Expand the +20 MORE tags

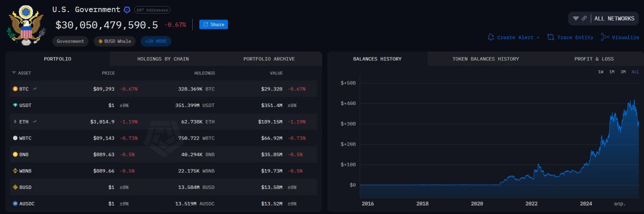click(x=156, y=41)
